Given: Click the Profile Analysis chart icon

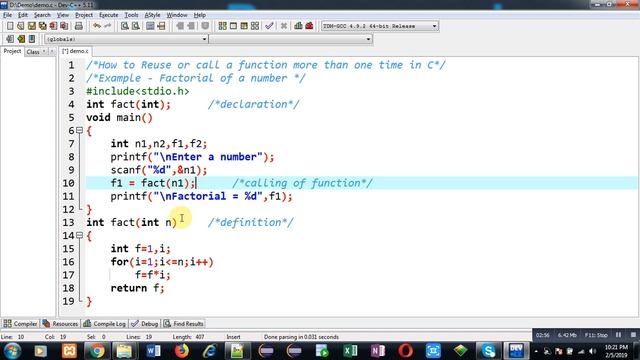Looking at the screenshot, I should 298,26.
